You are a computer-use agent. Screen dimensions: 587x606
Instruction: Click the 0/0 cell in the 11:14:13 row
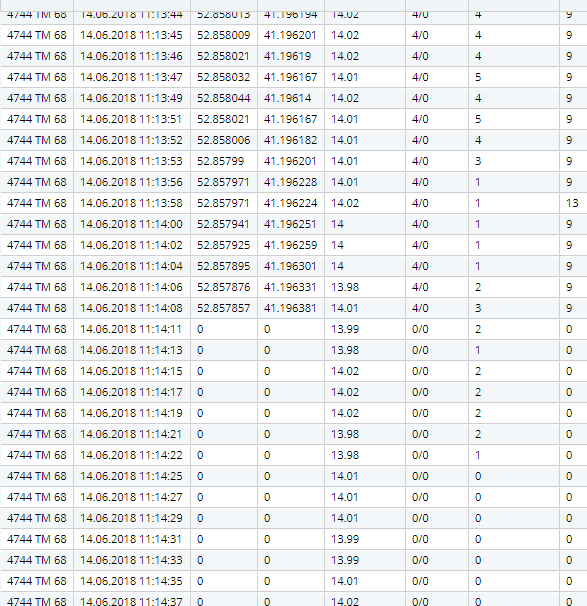(x=420, y=350)
